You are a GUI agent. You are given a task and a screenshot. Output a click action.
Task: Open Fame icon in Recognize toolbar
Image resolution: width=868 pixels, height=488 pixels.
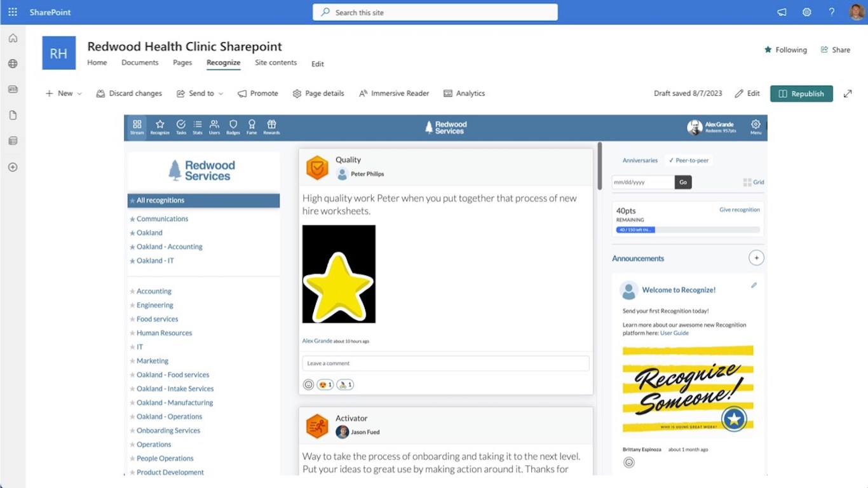coord(252,127)
